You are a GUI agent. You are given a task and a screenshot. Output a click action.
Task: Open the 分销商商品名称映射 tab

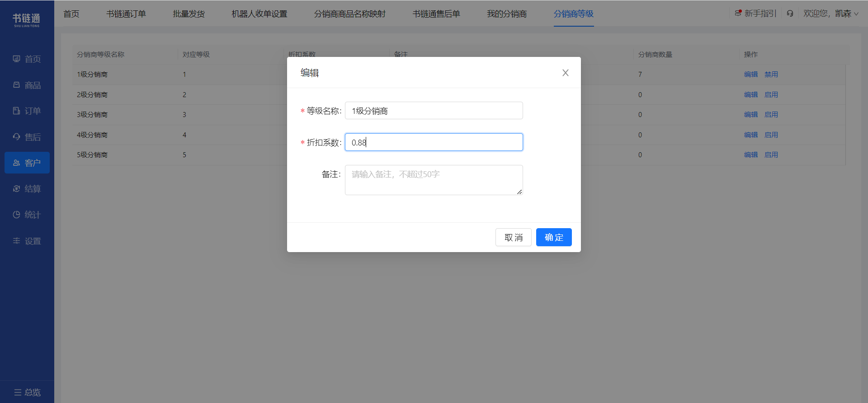[350, 14]
